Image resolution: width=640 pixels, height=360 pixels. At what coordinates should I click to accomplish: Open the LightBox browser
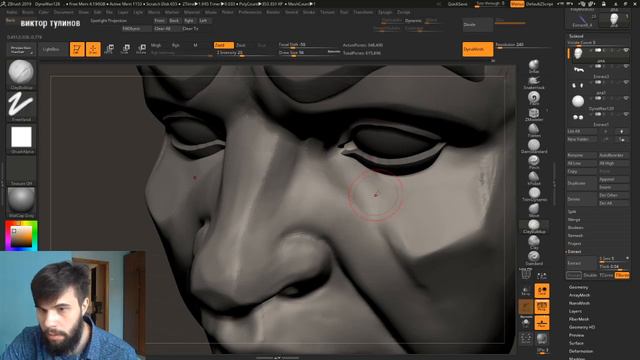[51, 49]
